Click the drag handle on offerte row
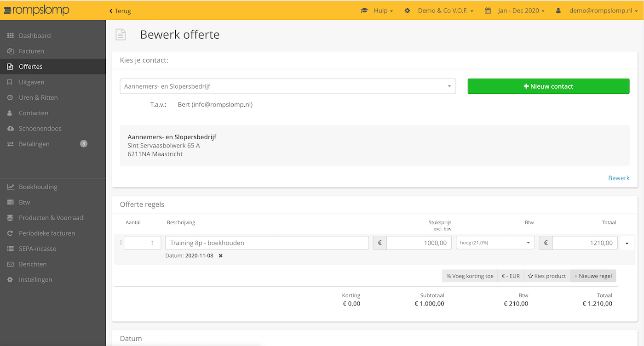The height and width of the screenshot is (346, 644). point(121,243)
